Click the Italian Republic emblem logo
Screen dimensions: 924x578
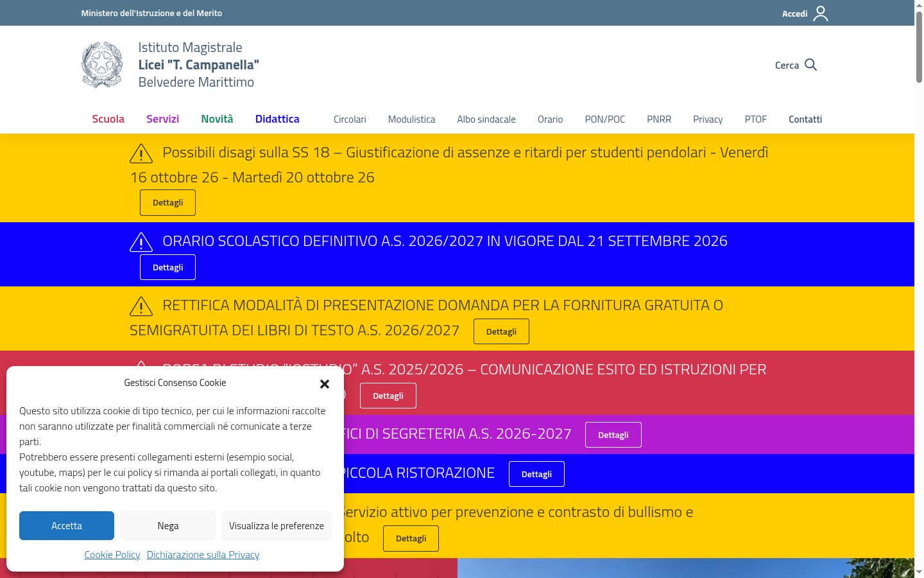tap(102, 65)
